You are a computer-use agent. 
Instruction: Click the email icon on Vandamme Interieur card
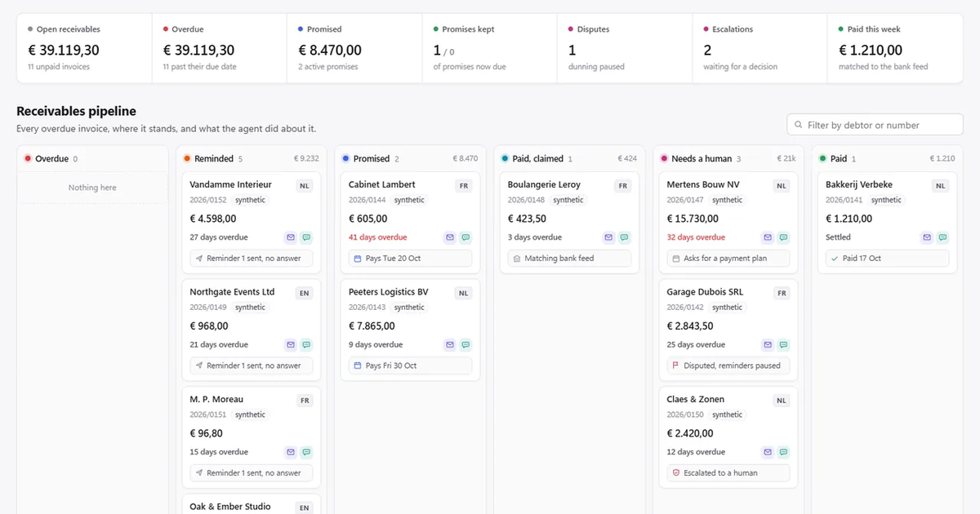[290, 237]
